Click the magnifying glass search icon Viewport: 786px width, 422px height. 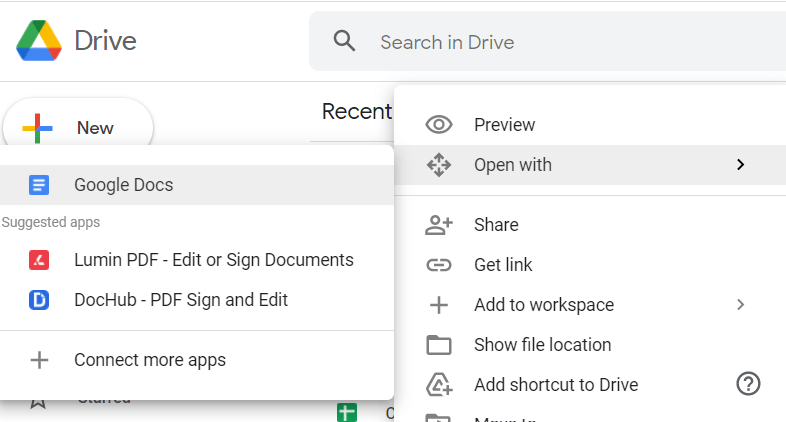coord(344,42)
